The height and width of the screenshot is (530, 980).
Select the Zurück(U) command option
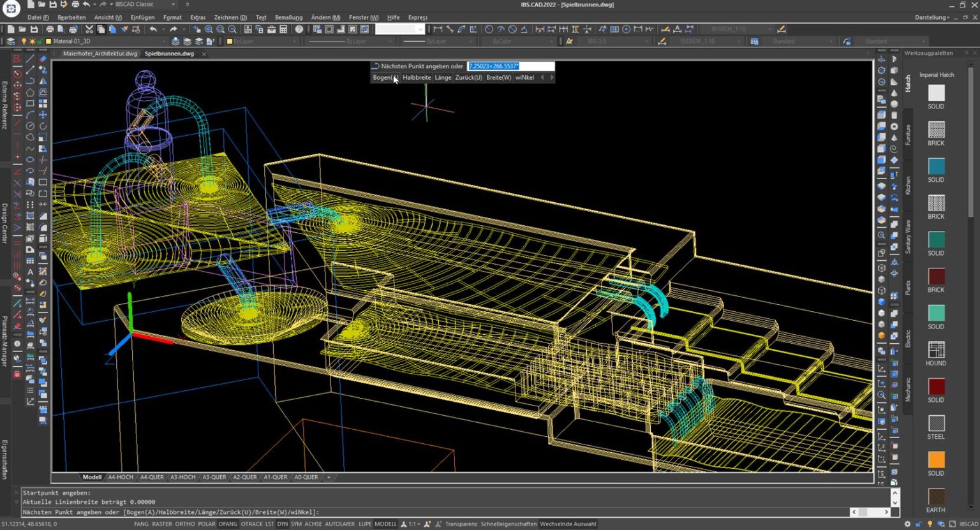(x=468, y=78)
